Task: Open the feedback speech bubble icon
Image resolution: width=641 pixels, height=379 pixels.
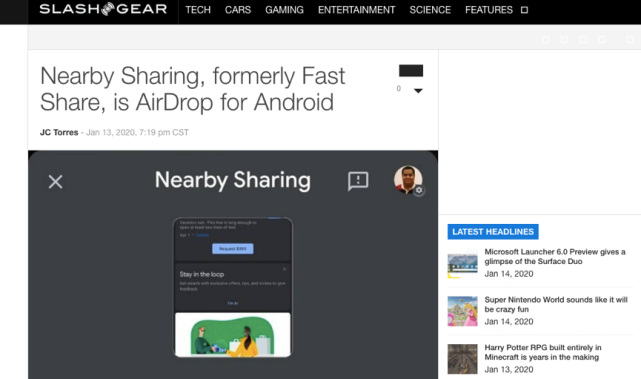Action: pos(358,181)
